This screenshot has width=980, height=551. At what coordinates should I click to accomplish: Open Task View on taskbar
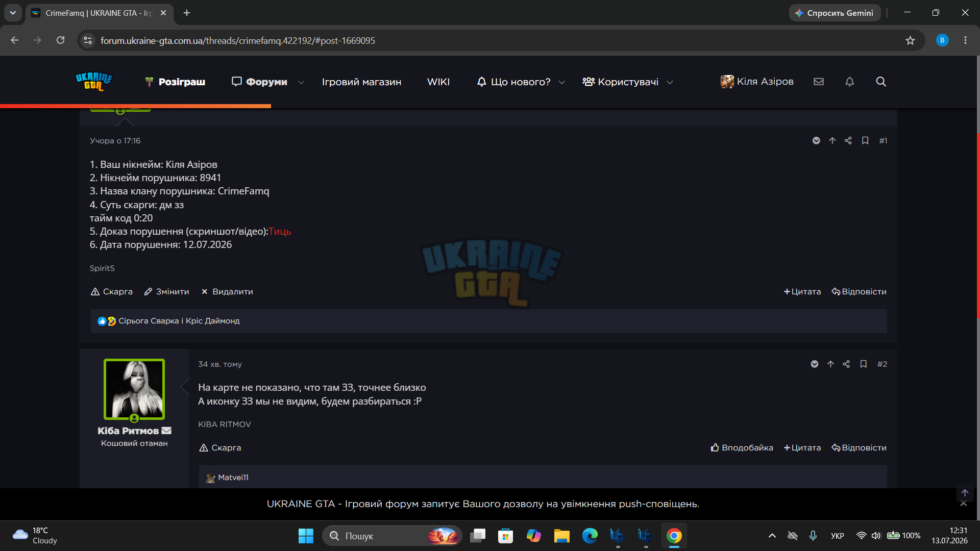(x=478, y=536)
